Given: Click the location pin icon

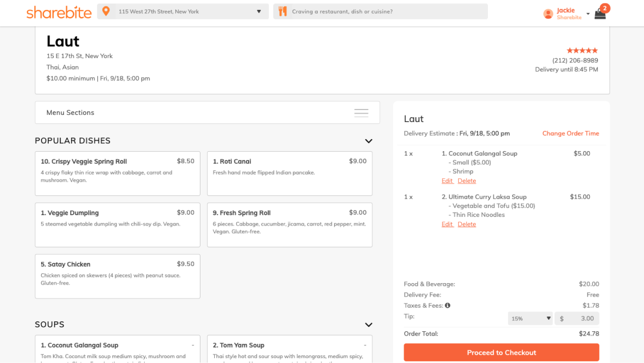Looking at the screenshot, I should coord(106,11).
